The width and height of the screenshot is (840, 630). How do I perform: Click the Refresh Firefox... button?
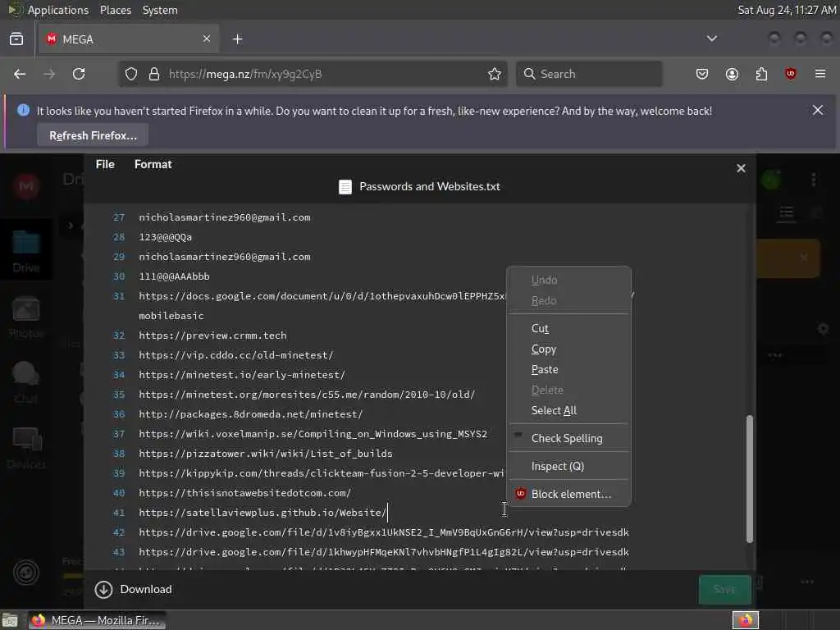(x=93, y=135)
